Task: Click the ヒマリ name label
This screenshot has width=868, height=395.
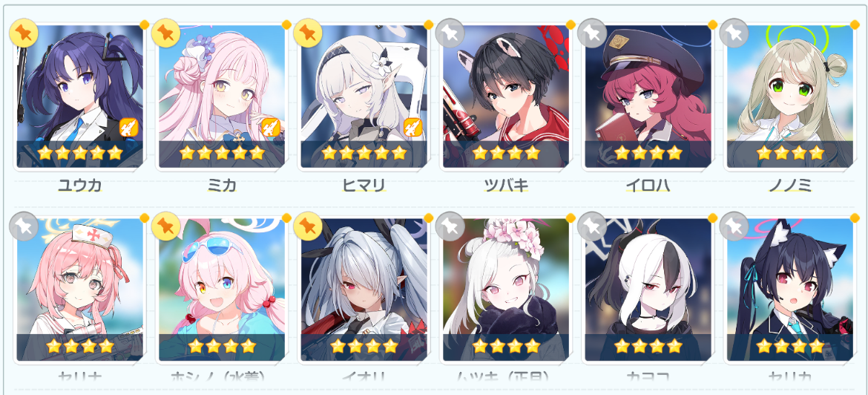Action: (x=364, y=186)
